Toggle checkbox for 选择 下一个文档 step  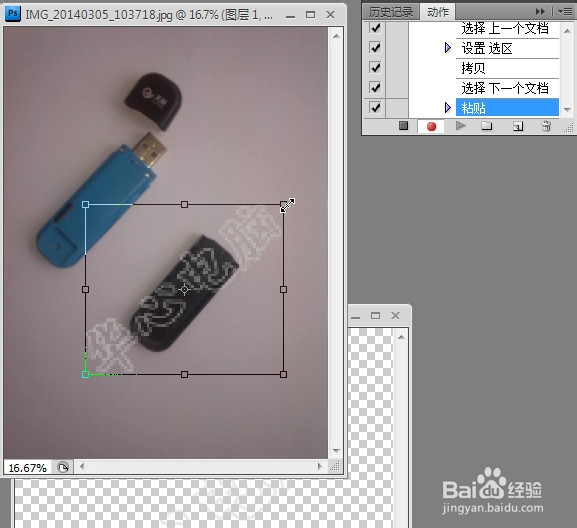[375, 87]
